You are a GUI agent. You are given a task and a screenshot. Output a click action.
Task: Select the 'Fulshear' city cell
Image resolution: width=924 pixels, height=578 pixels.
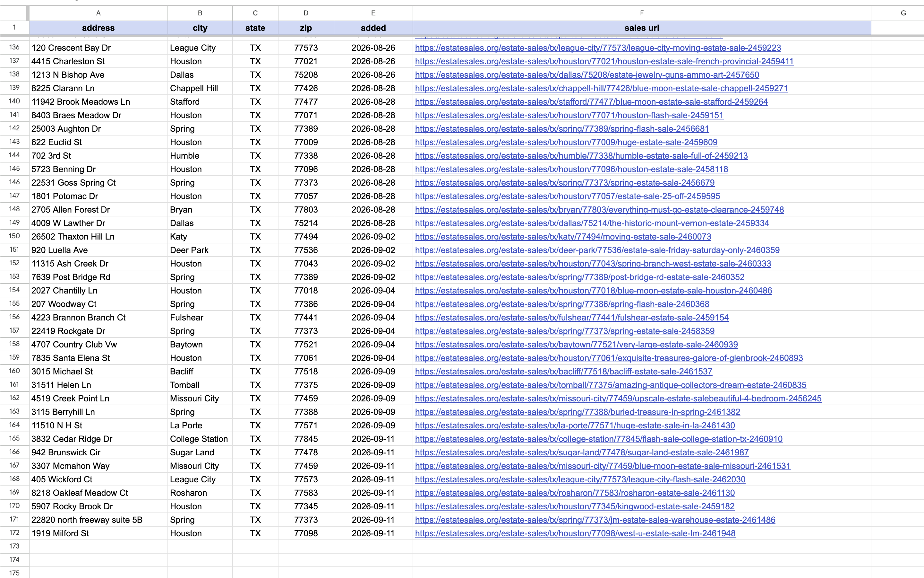click(200, 317)
